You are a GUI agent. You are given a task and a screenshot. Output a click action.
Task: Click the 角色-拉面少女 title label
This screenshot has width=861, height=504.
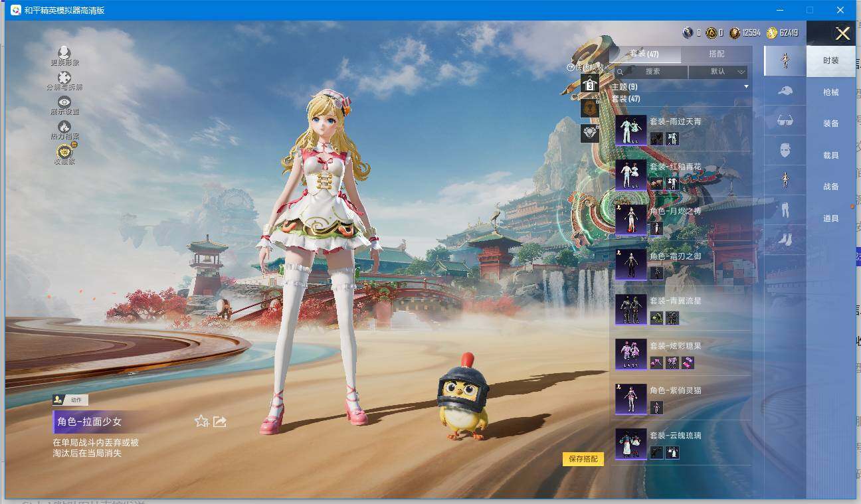[90, 422]
